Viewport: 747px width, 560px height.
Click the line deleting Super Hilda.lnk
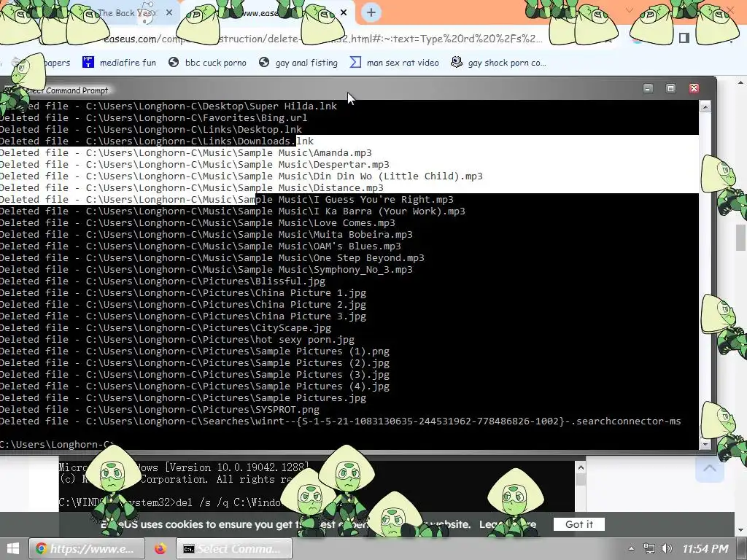(169, 106)
